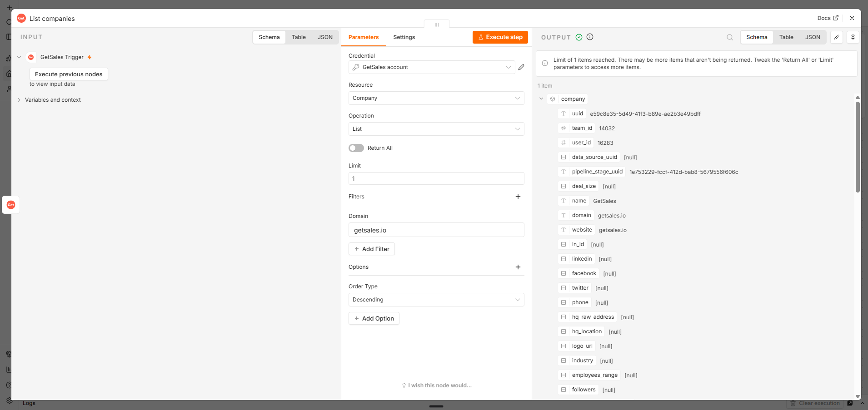This screenshot has width=868, height=410.
Task: Select the output Schema view tab
Action: 757,37
